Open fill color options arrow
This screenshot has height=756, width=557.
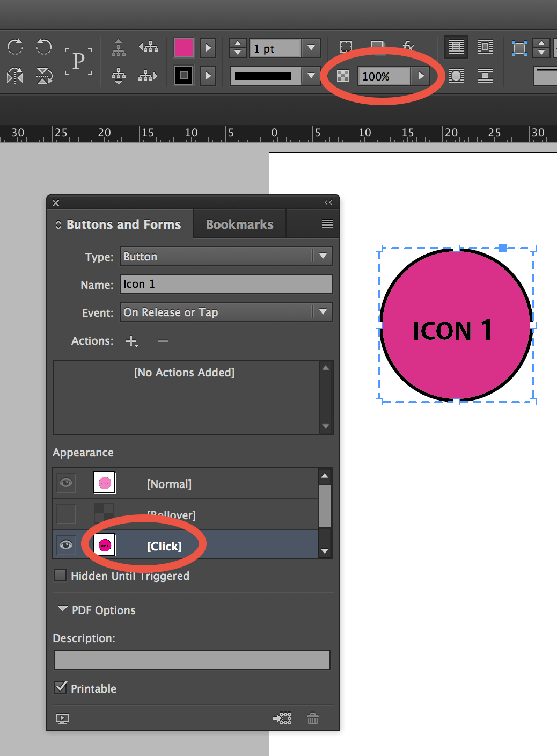click(x=208, y=48)
